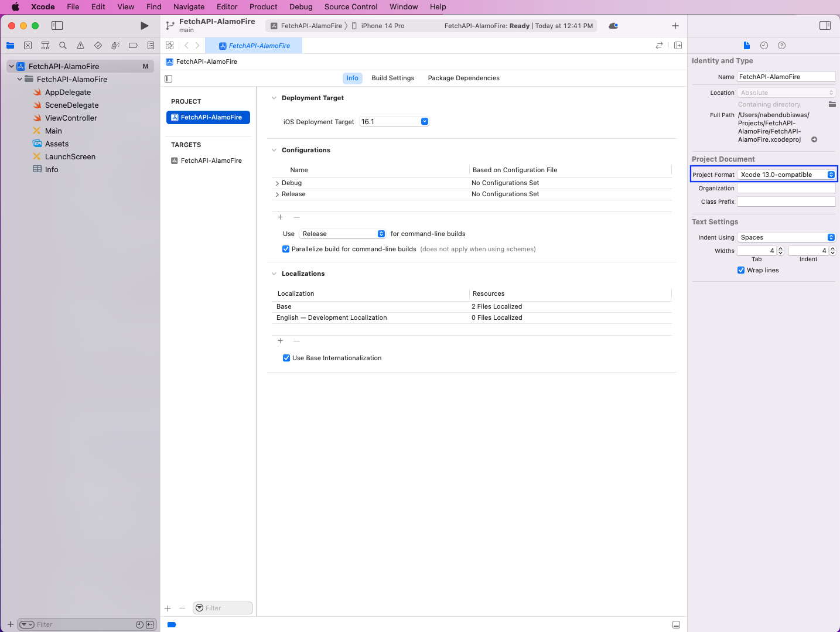Image resolution: width=840 pixels, height=632 pixels.
Task: Open the Release command-line builds dropdown
Action: (x=342, y=234)
